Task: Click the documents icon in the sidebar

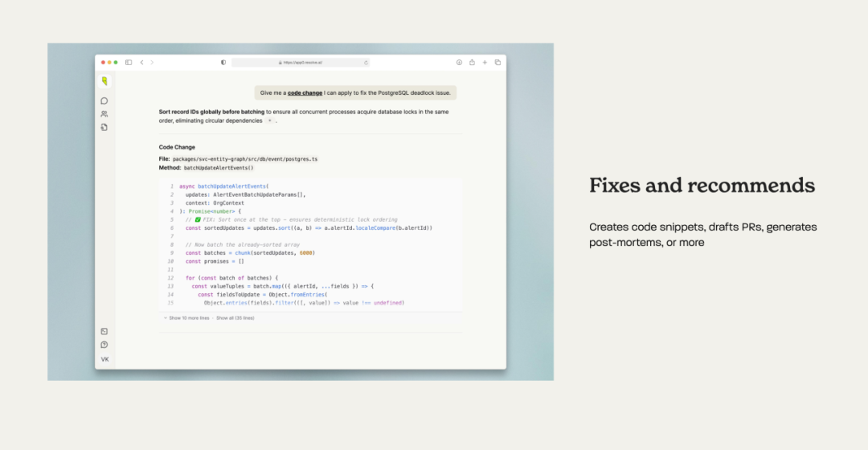Action: (104, 127)
